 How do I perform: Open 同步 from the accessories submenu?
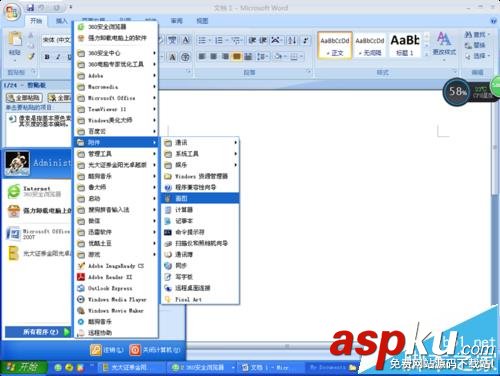coord(200,266)
